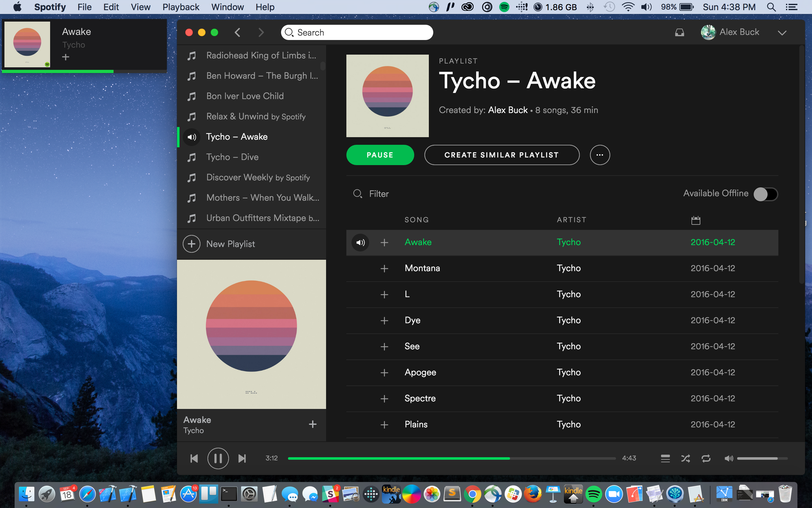
Task: Select the See song title
Action: [412, 346]
